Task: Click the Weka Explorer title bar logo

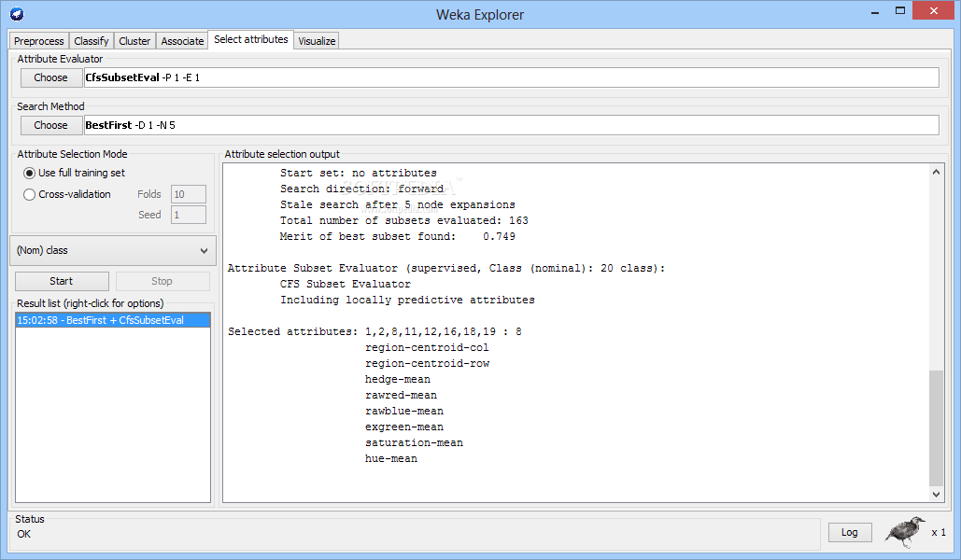Action: click(x=17, y=13)
